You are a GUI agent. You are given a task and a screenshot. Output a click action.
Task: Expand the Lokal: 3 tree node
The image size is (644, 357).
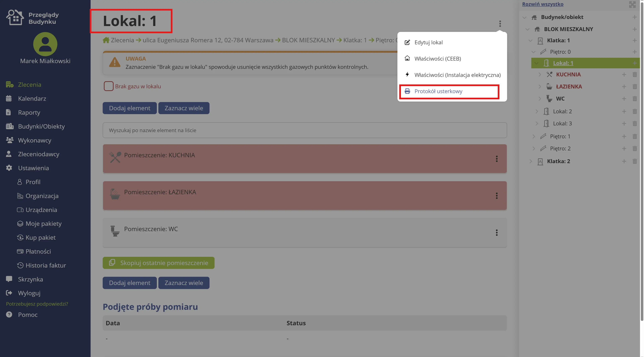coord(536,123)
